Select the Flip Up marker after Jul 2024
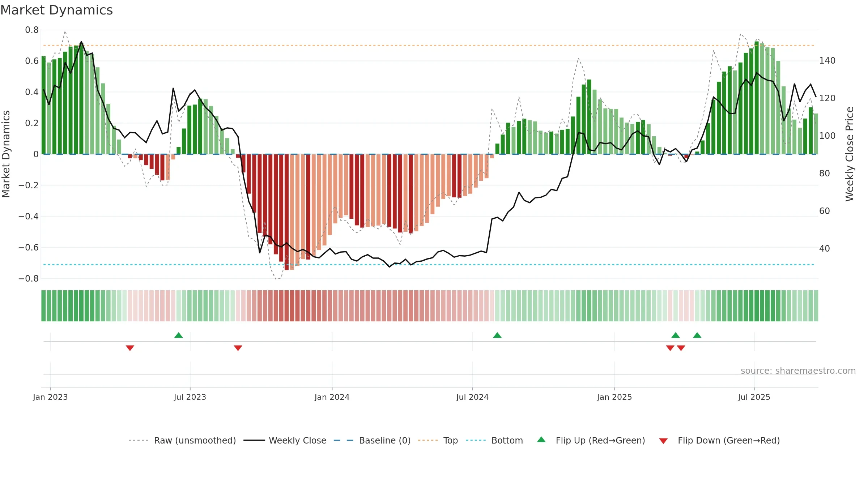Image resolution: width=868 pixels, height=488 pixels. pyautogui.click(x=497, y=335)
